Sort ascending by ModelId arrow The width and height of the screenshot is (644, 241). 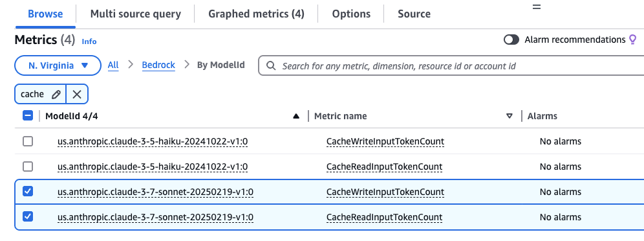point(296,117)
